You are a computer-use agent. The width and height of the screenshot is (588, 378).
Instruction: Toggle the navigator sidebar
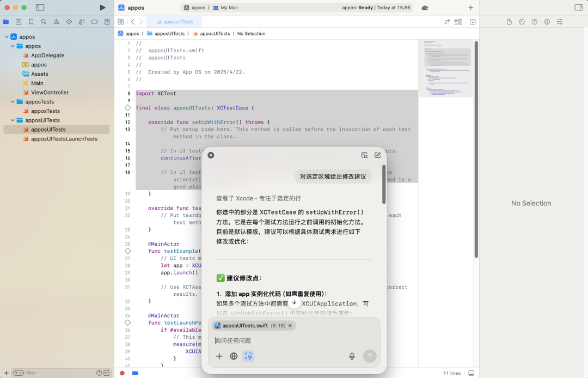40,8
